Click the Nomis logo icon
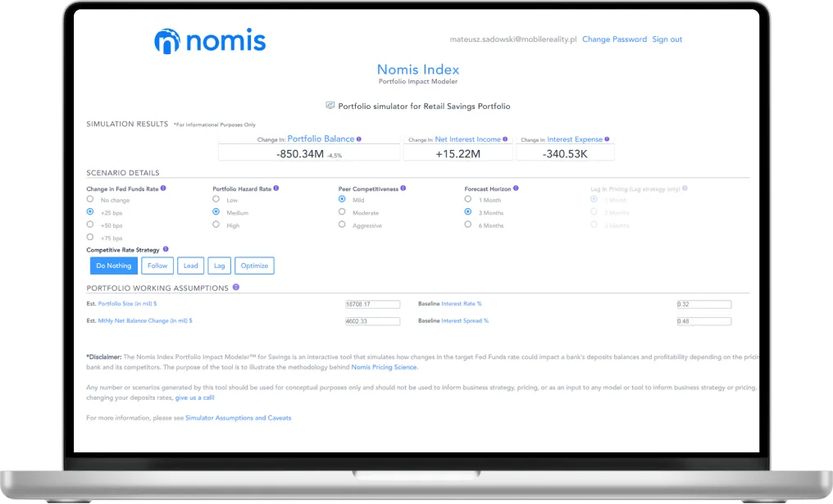Screen dimensions: 833x504 click(x=169, y=39)
